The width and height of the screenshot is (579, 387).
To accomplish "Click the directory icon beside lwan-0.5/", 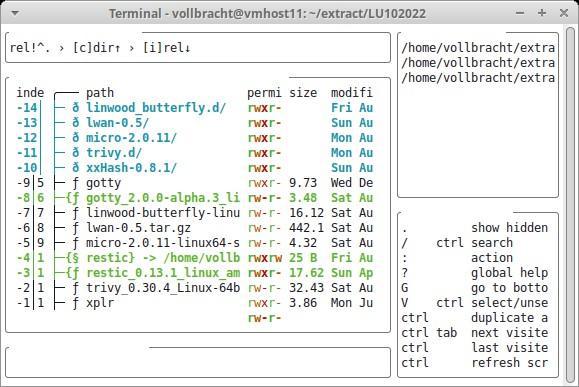I will (76, 123).
